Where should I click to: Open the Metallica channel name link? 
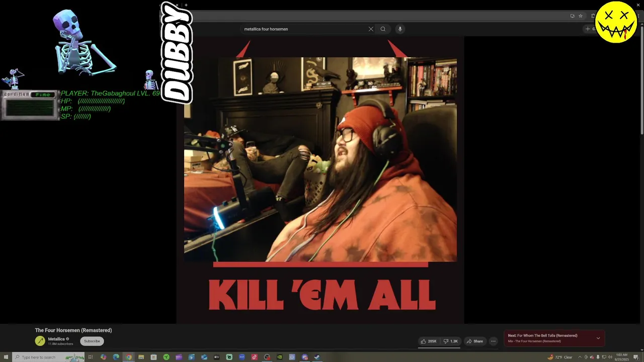[x=56, y=339]
